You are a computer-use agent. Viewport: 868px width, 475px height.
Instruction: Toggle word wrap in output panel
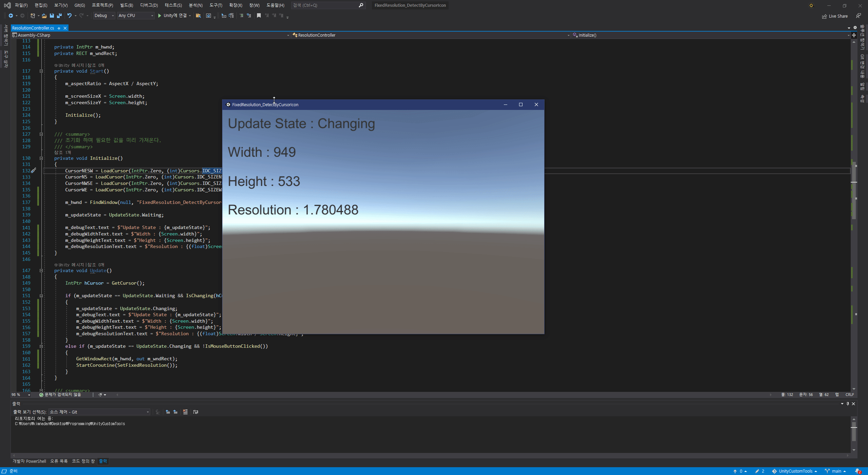click(196, 412)
